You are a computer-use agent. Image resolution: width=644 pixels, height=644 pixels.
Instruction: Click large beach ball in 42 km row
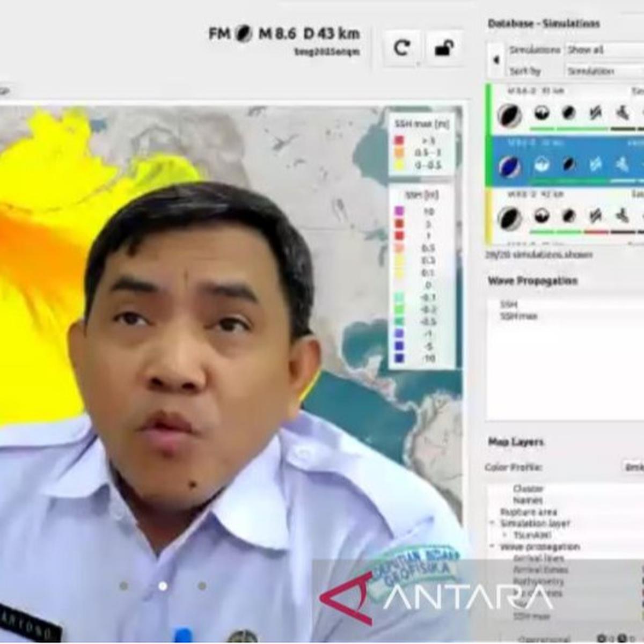tap(509, 218)
